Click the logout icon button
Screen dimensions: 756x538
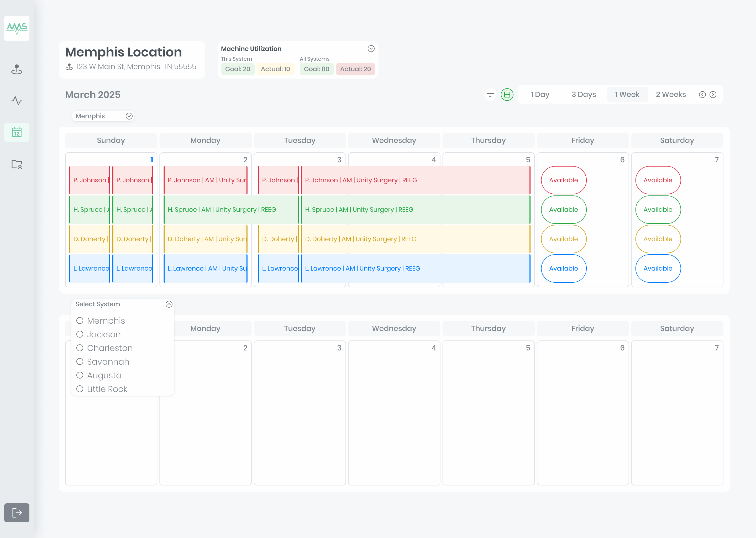pyautogui.click(x=17, y=513)
